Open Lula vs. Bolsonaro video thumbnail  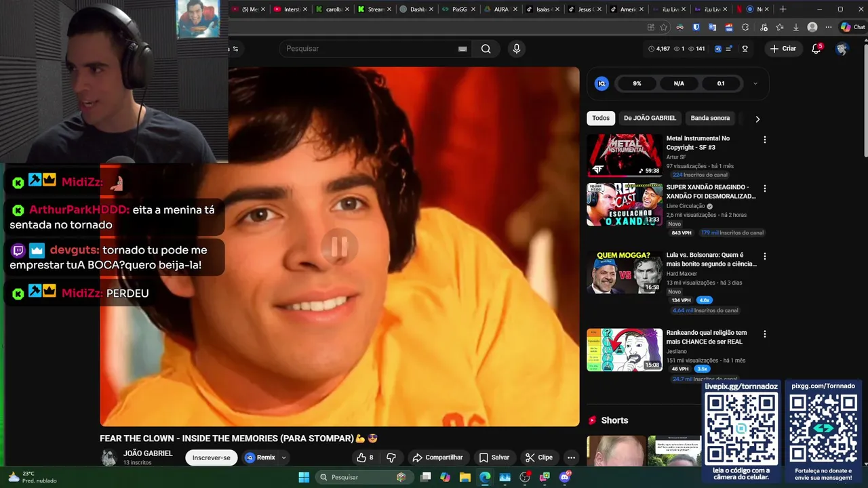[x=625, y=272]
